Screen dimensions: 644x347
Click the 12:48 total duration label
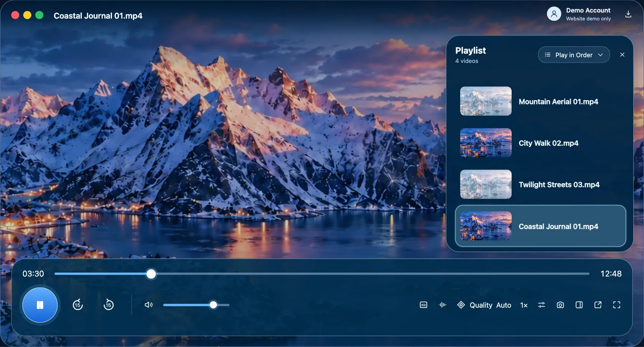611,274
